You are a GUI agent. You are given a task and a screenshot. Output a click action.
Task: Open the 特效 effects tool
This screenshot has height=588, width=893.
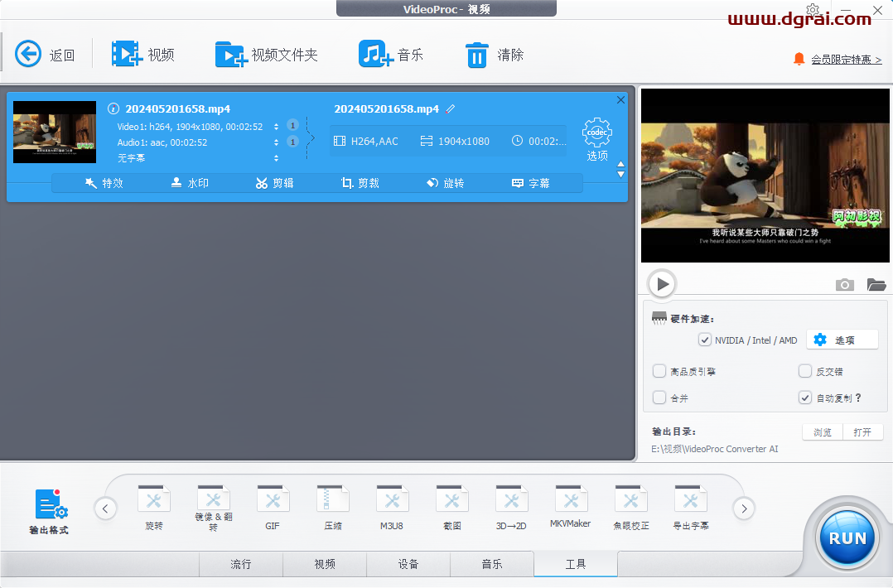coord(104,183)
